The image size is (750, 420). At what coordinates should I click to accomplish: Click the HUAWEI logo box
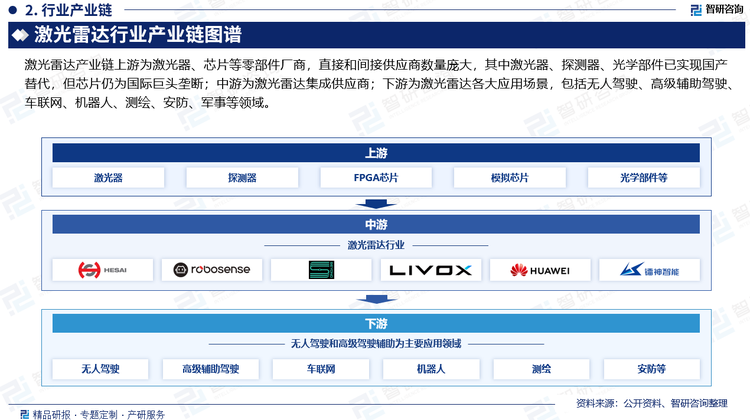click(540, 270)
